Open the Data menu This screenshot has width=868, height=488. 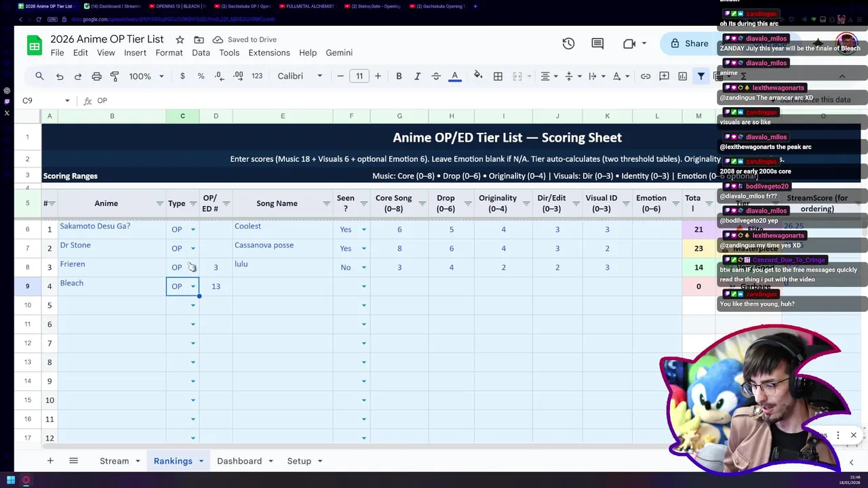click(201, 53)
